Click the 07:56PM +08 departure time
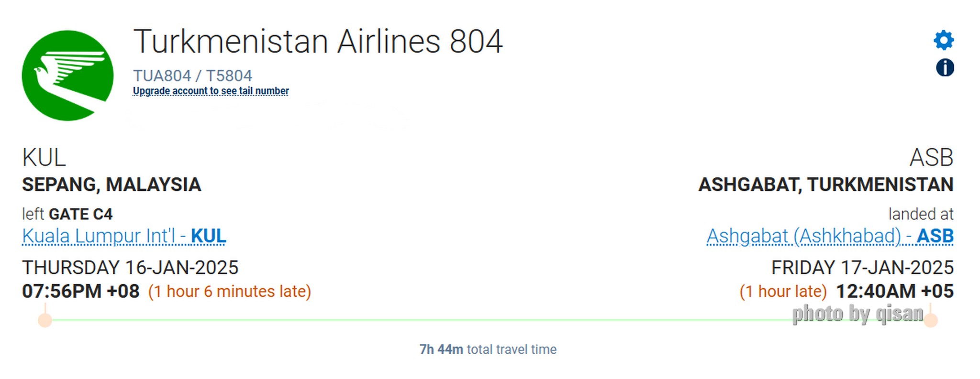The height and width of the screenshot is (379, 980). [x=81, y=291]
